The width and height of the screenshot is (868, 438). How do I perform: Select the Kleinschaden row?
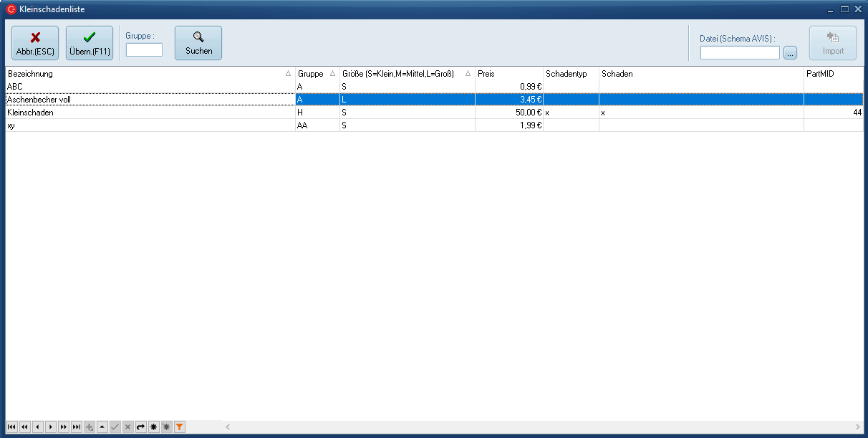143,113
